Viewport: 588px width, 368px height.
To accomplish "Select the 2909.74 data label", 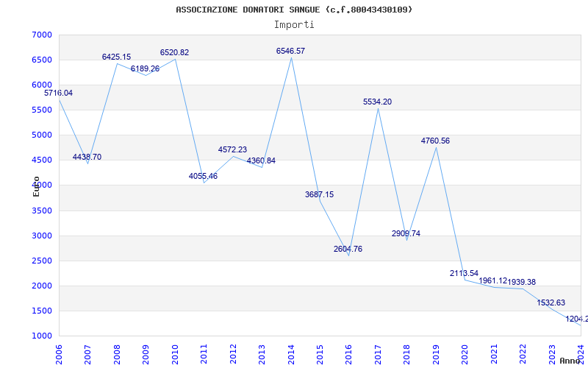I will pos(406,233).
